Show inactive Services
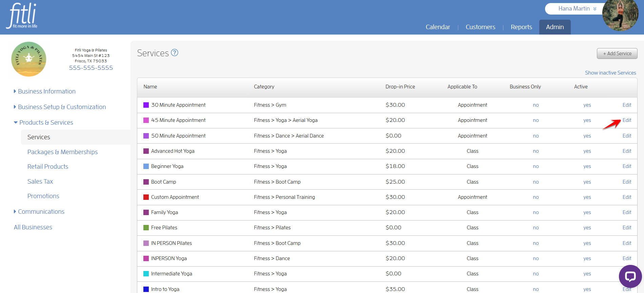644x293 pixels. point(610,73)
